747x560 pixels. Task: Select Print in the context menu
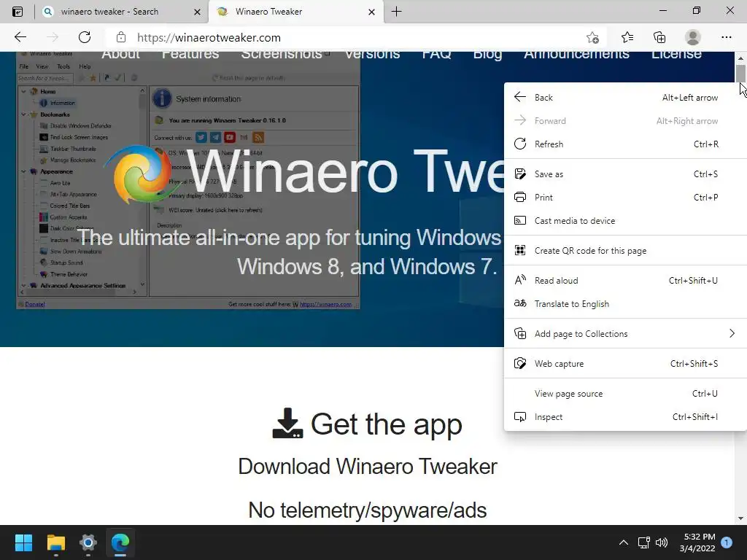[x=625, y=197]
